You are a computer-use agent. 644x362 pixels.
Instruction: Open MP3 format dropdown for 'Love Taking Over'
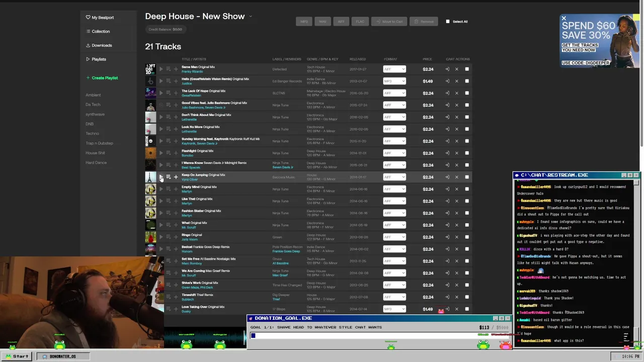point(394,309)
